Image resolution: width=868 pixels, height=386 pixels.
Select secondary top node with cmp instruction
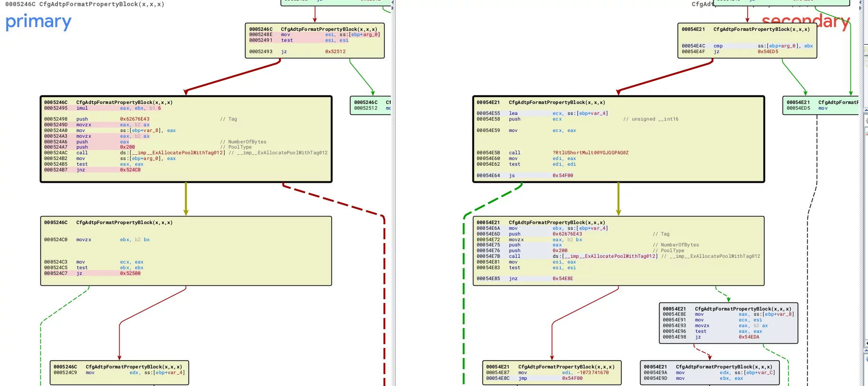point(747,41)
